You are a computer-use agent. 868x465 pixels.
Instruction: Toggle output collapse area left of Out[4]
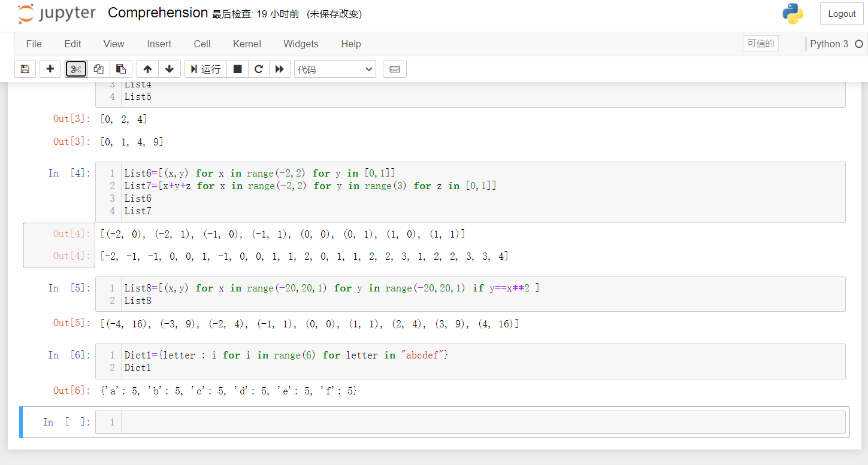(59, 245)
